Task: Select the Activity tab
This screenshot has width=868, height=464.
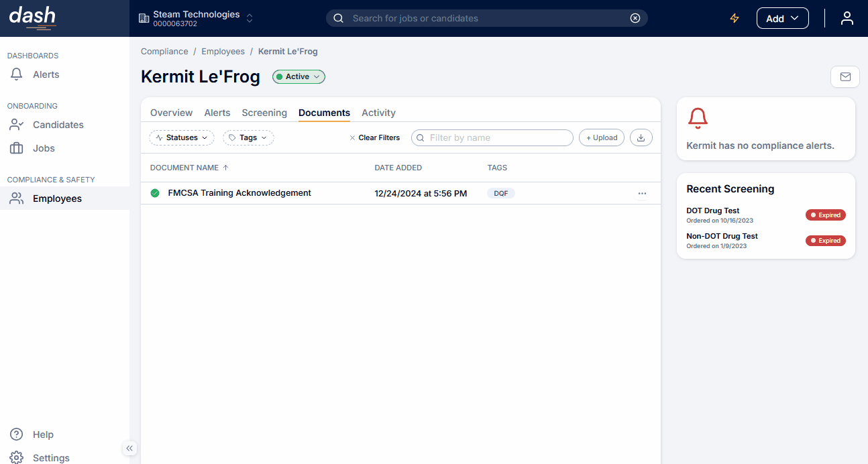Action: [x=378, y=113]
